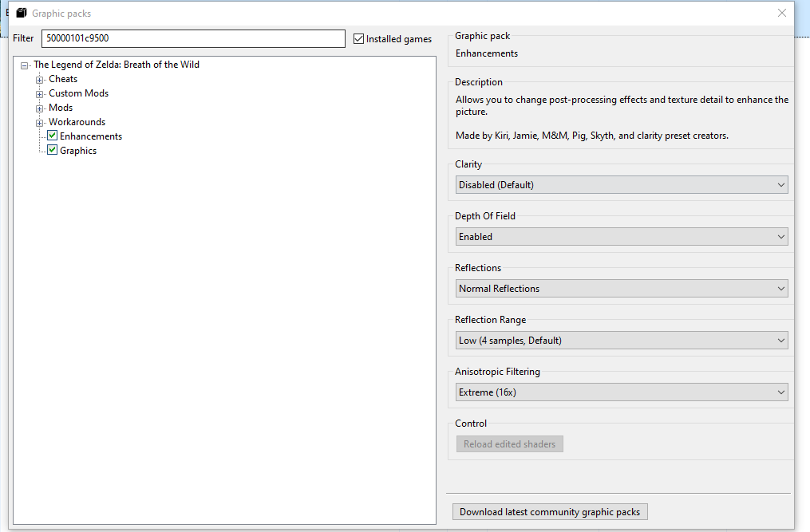Expand the Custom Mods folder
Viewport: 810px width, 532px height.
tap(39, 94)
